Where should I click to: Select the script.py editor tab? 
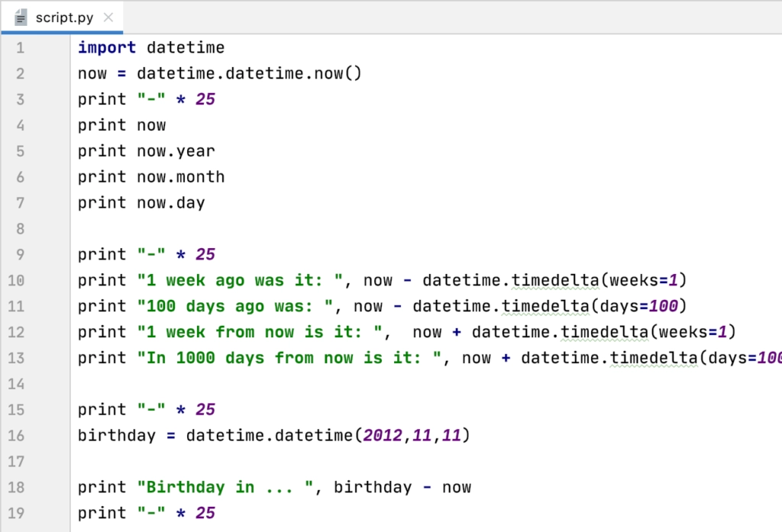tap(62, 18)
